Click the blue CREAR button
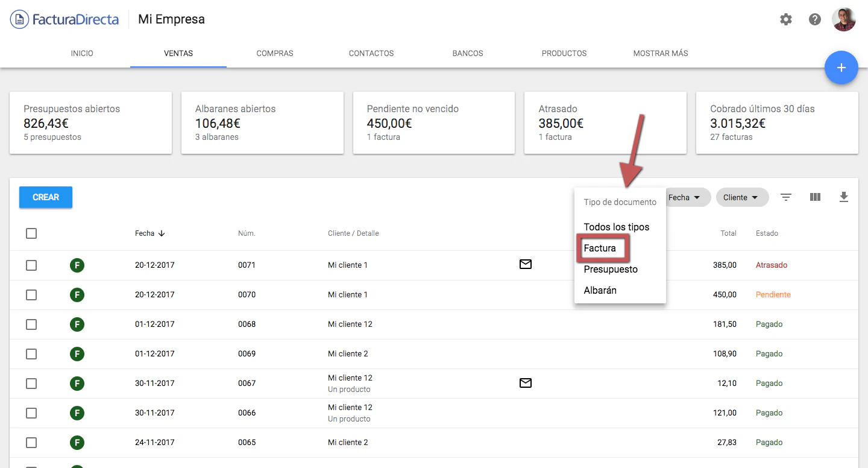 [46, 197]
